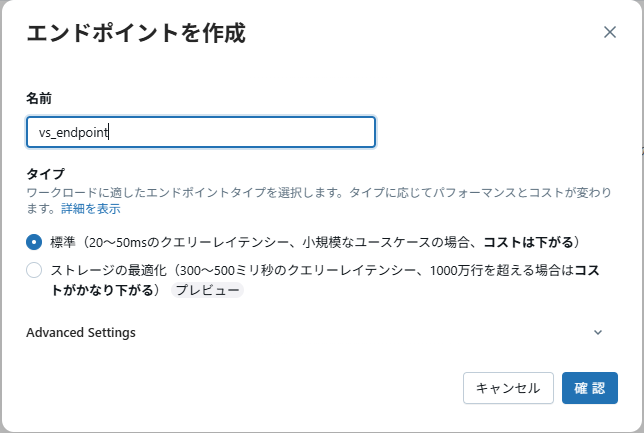The width and height of the screenshot is (644, 433).
Task: Click the 標準 option label text
Action: tap(64, 242)
